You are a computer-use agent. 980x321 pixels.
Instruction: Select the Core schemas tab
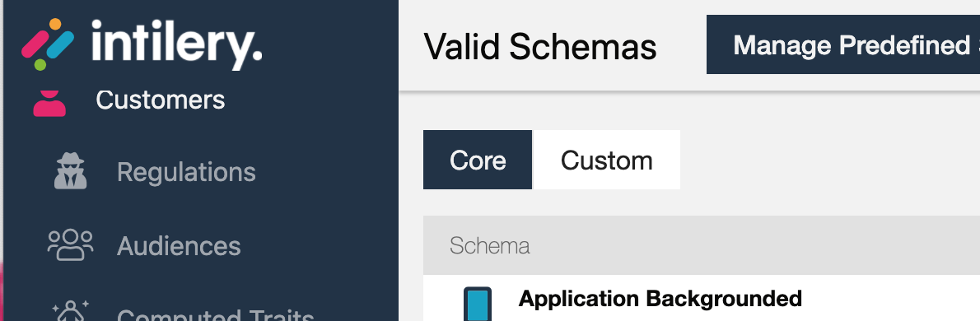click(x=478, y=160)
